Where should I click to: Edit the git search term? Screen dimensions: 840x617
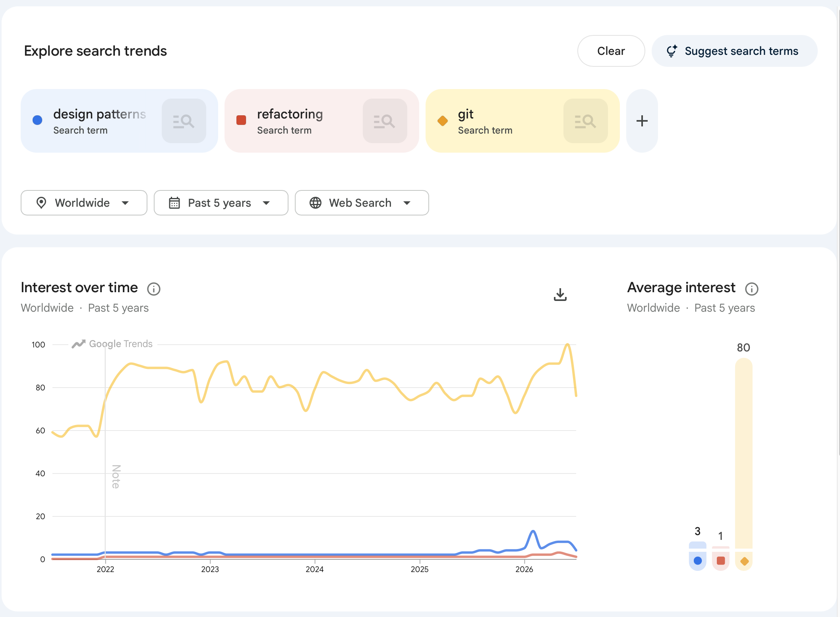pyautogui.click(x=466, y=114)
